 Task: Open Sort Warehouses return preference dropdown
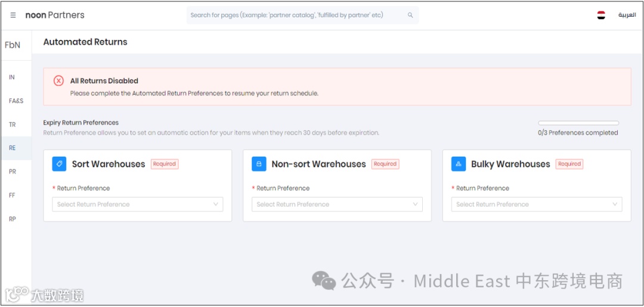coord(138,204)
